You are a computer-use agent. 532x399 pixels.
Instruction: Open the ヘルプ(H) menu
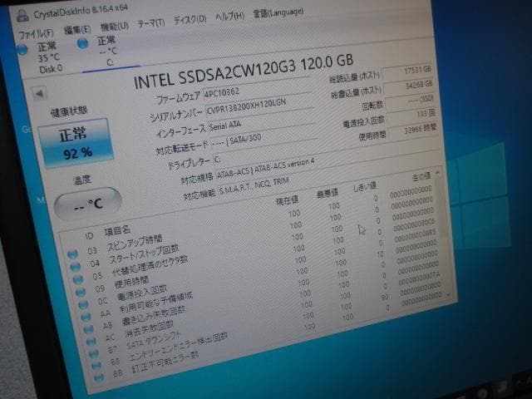point(230,16)
